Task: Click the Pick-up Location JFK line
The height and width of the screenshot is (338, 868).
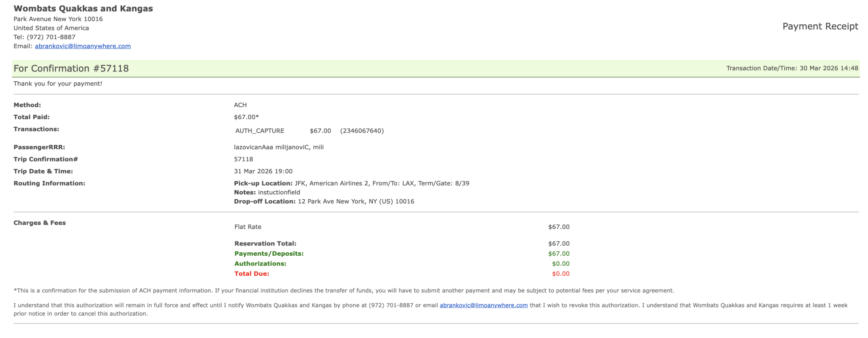Action: [x=351, y=184]
